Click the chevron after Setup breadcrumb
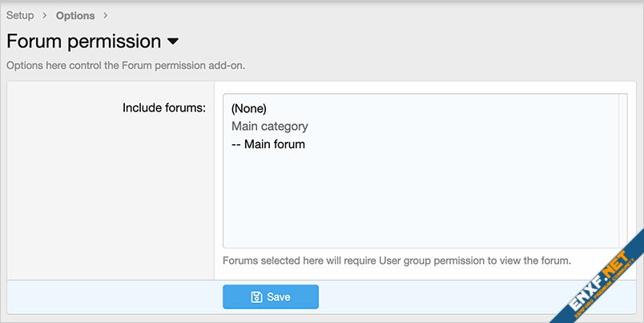The height and width of the screenshot is (323, 644). (45, 15)
